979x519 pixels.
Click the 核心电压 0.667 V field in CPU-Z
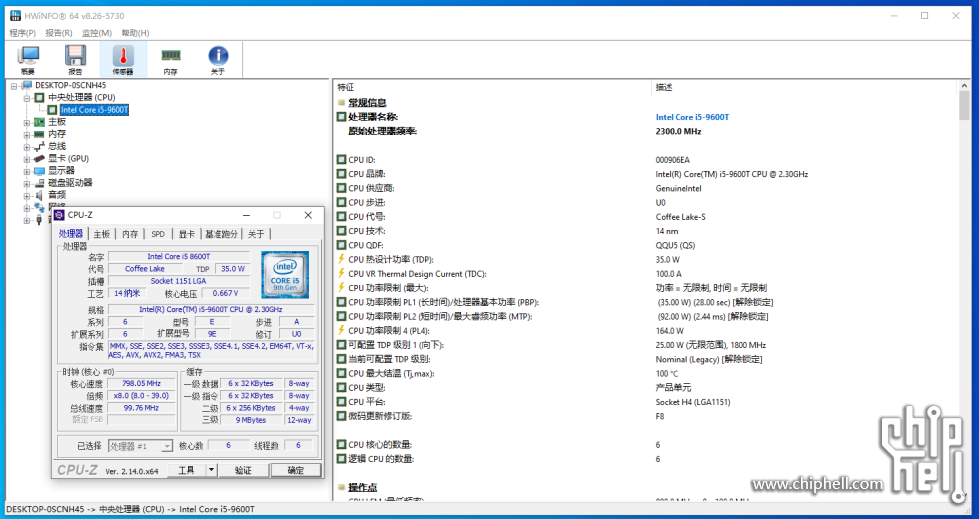[225, 293]
